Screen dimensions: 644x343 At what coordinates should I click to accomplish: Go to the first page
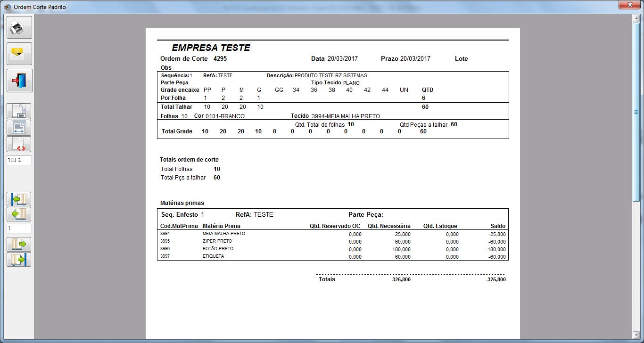(19, 199)
